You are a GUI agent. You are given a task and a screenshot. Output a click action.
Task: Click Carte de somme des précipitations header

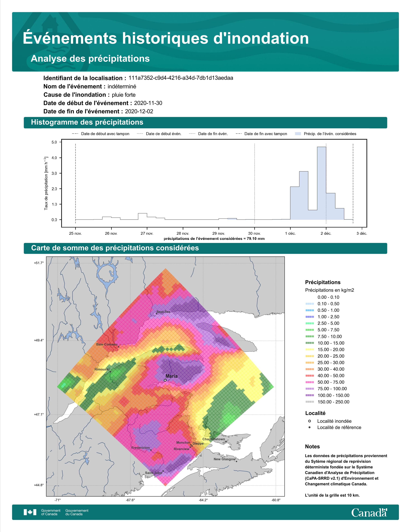205,248
